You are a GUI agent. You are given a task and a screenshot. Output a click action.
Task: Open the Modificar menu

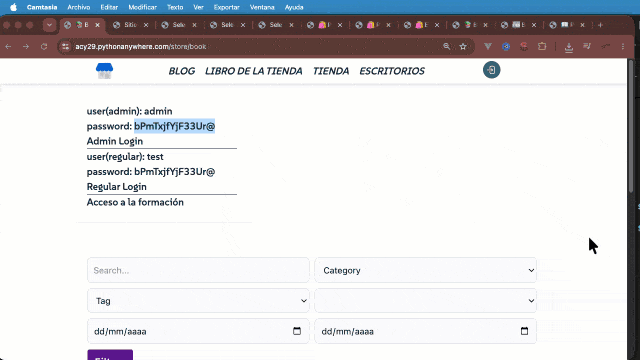coord(142,7)
